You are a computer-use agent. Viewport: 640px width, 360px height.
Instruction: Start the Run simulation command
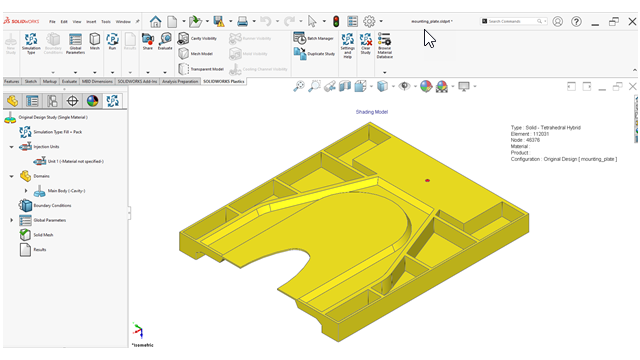[112, 42]
